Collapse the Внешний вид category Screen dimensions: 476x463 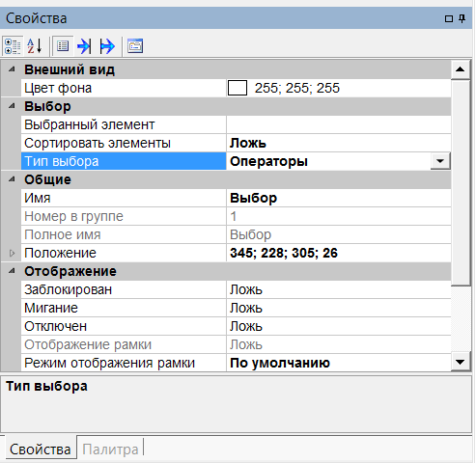pyautogui.click(x=12, y=69)
